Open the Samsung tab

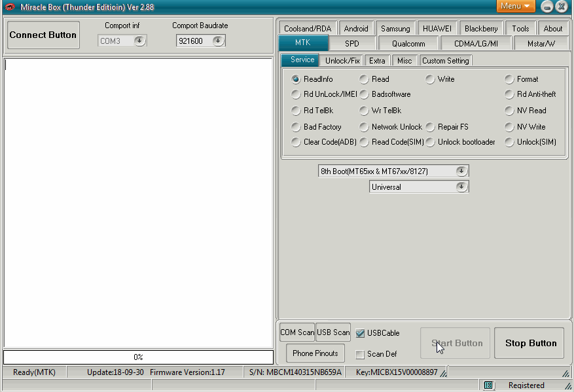(395, 29)
